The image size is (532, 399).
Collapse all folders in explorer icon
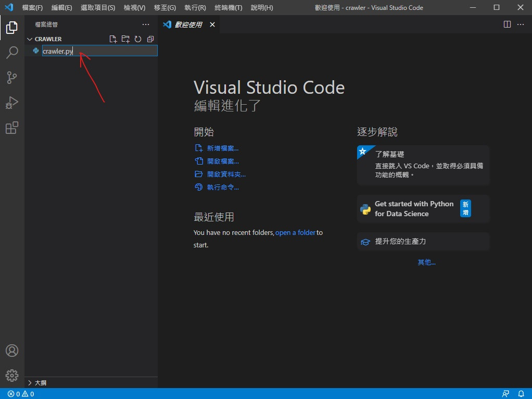150,39
